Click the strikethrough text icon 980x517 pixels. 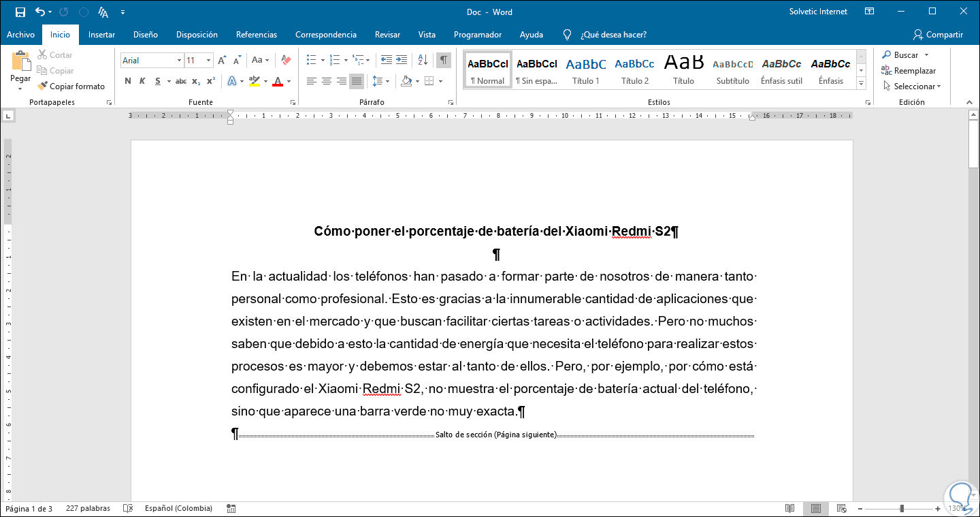(181, 82)
